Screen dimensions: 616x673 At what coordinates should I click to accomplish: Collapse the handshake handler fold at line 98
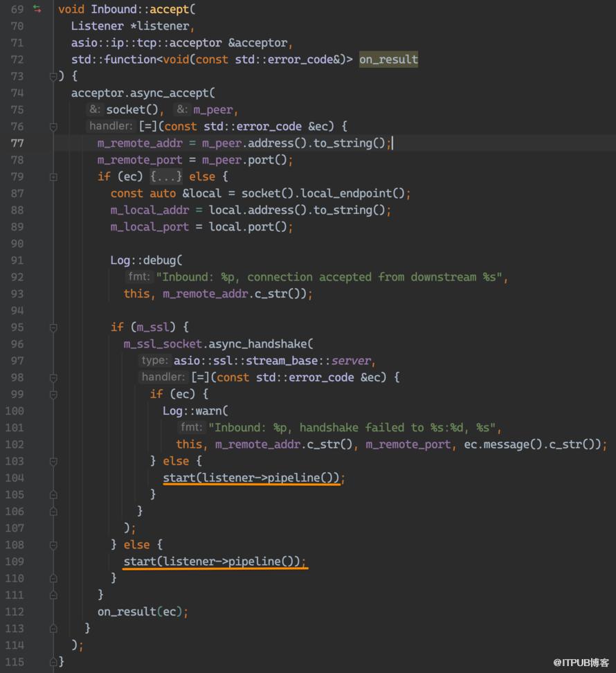tap(53, 378)
